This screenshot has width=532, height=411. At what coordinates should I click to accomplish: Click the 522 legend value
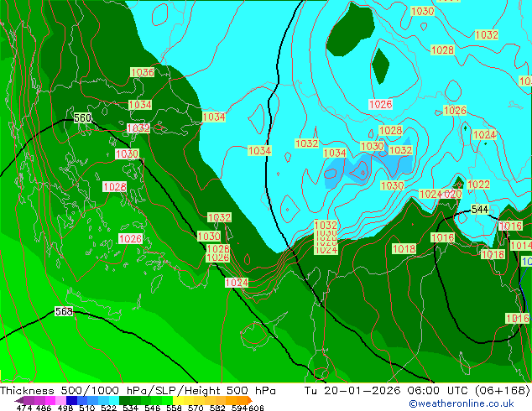(x=108, y=408)
